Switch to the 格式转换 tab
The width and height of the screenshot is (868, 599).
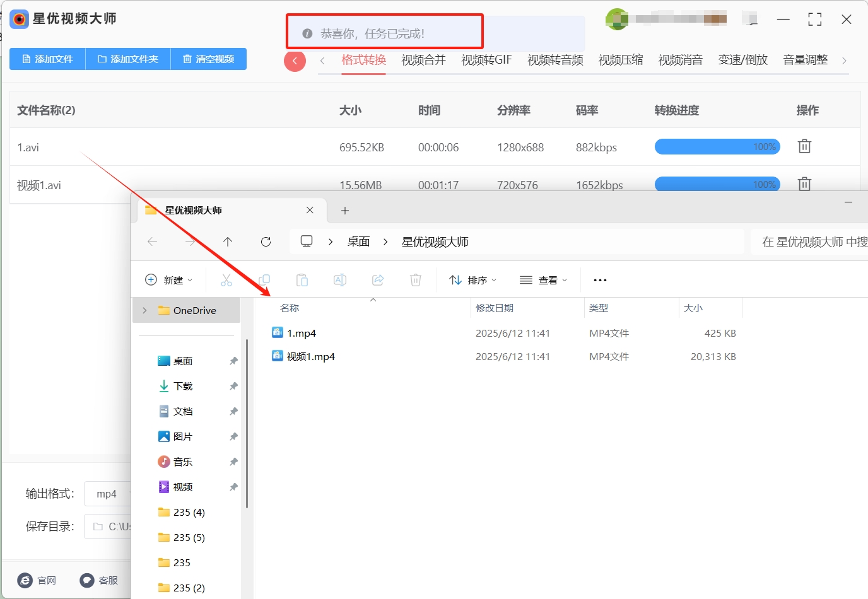[363, 60]
